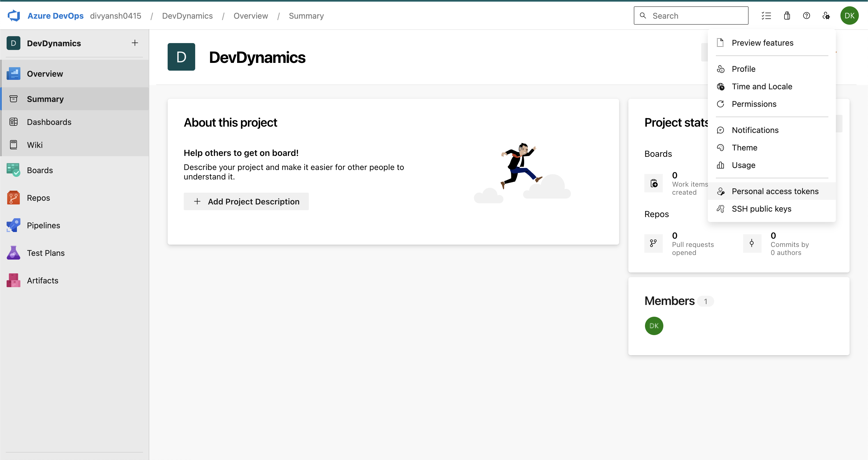
Task: Click the Pull requests opened icon
Action: [654, 243]
